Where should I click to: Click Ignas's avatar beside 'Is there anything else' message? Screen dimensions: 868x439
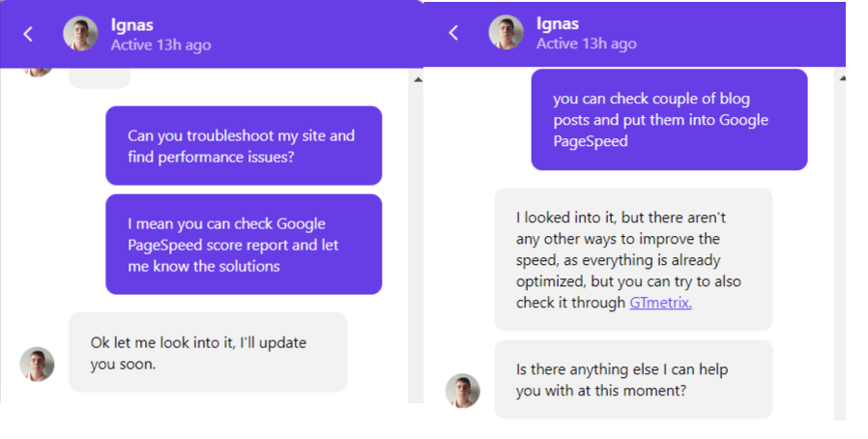(x=463, y=391)
